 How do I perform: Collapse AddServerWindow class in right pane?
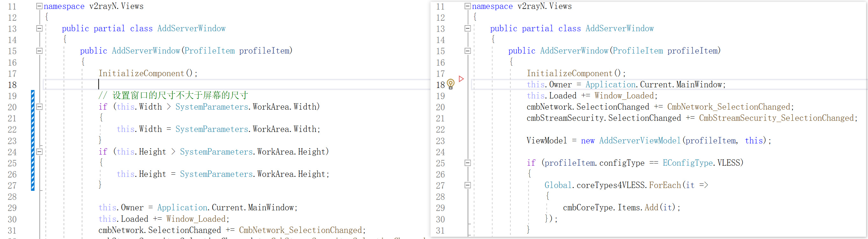467,29
